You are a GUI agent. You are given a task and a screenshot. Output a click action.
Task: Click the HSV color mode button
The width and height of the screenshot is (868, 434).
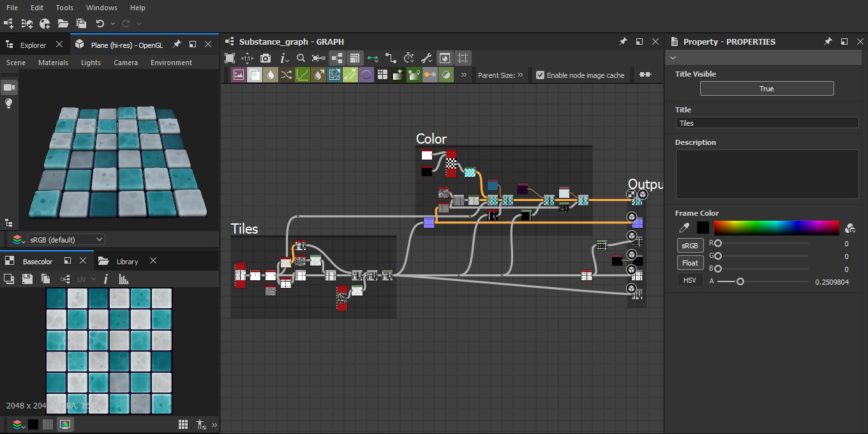click(x=689, y=280)
